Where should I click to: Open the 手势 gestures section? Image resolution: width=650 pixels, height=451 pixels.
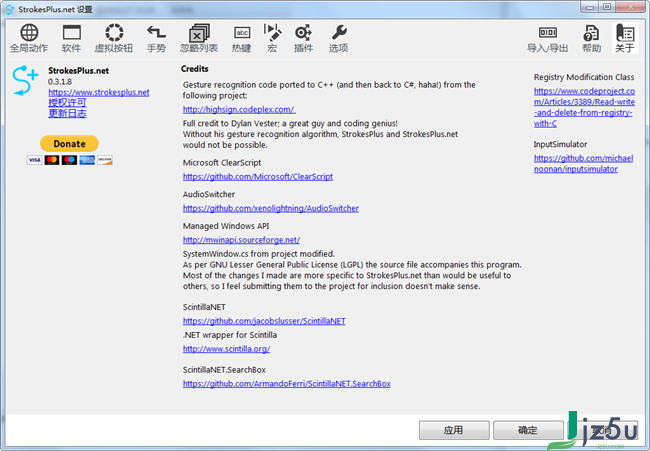point(156,38)
